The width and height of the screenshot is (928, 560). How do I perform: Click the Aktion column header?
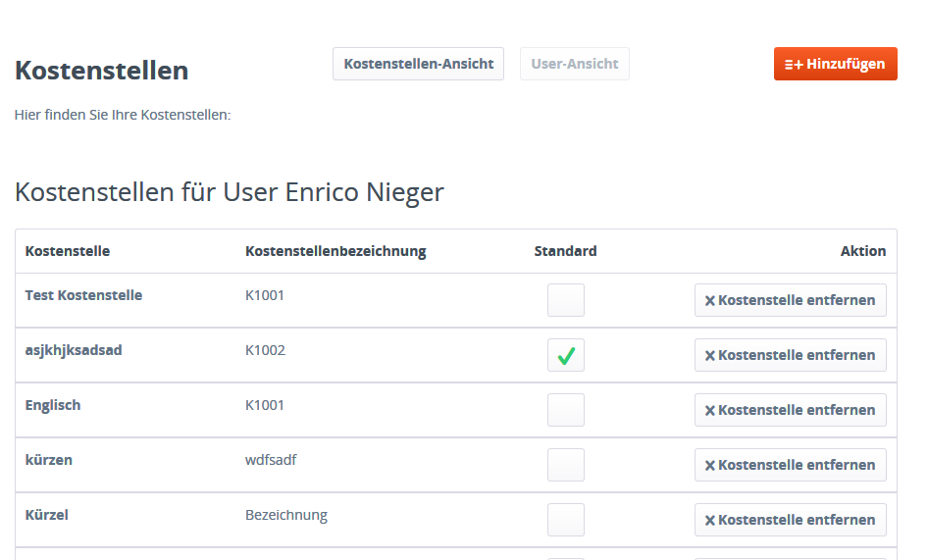pyautogui.click(x=863, y=251)
